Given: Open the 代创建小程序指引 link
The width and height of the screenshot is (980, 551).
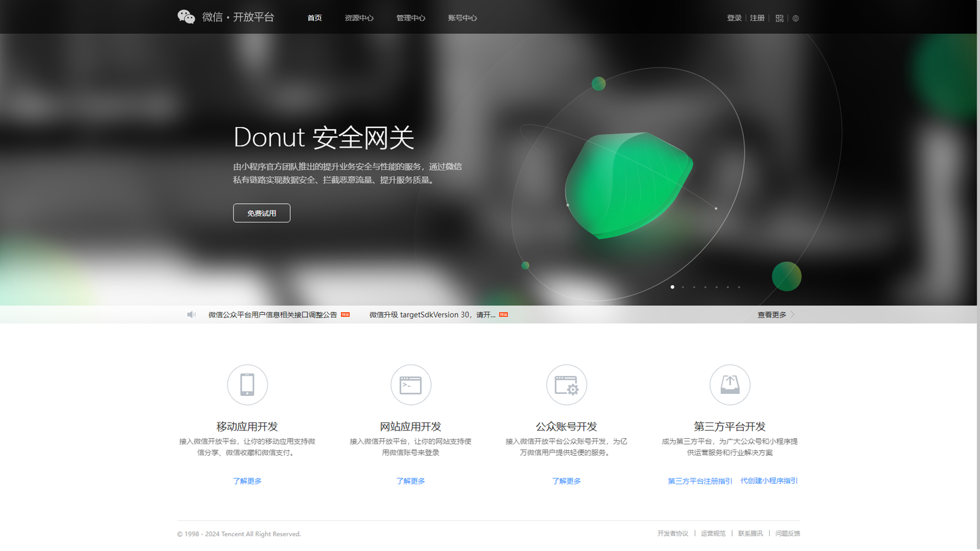Looking at the screenshot, I should click(769, 481).
